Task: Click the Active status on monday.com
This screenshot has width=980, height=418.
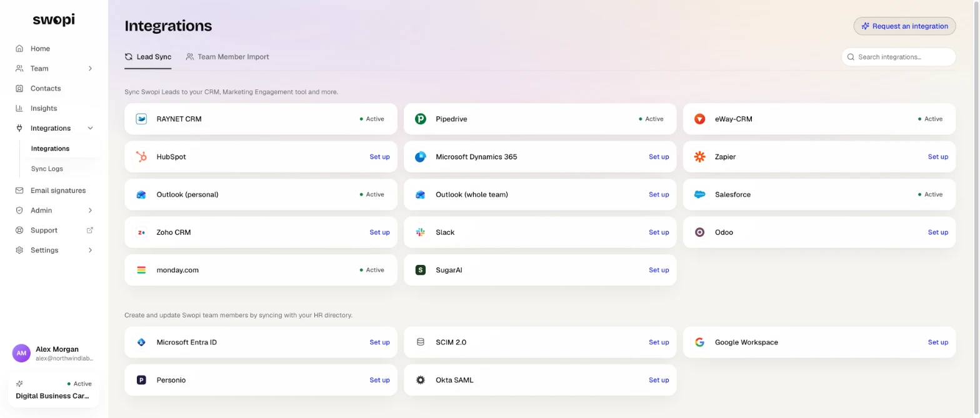Action: tap(372, 270)
